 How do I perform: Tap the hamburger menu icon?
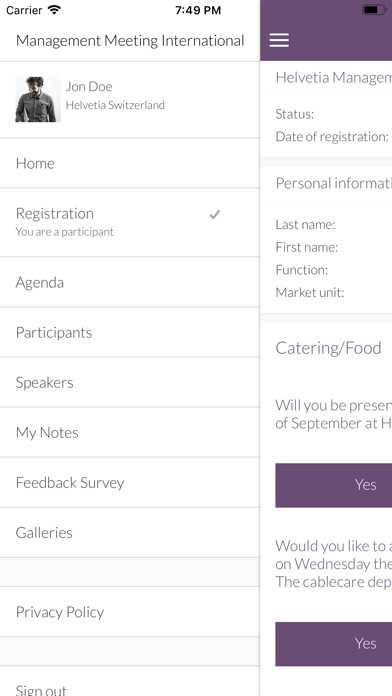point(279,40)
